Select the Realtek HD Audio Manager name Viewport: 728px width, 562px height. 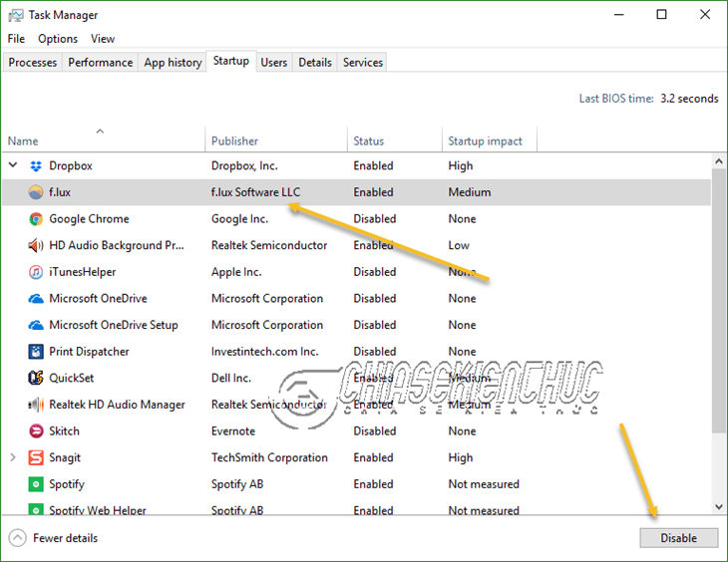(x=117, y=405)
